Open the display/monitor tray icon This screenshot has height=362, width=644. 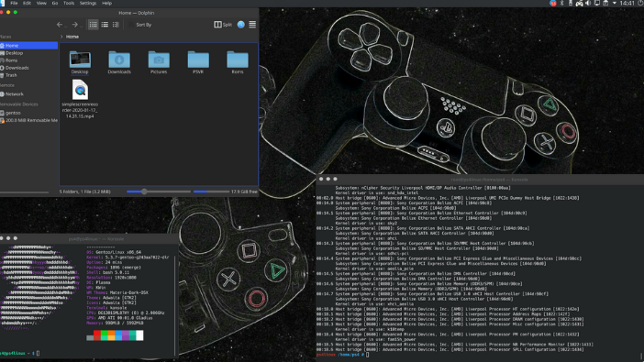point(597,4)
